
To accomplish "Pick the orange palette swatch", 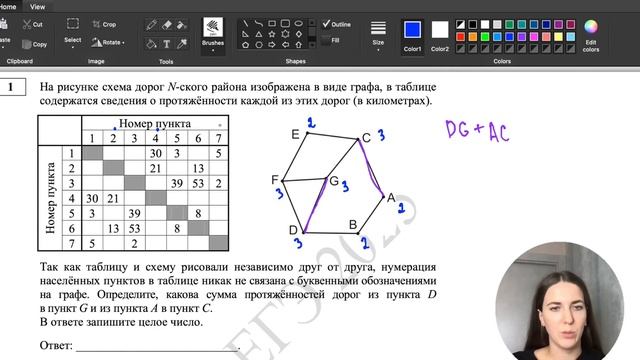I will 473,37.
